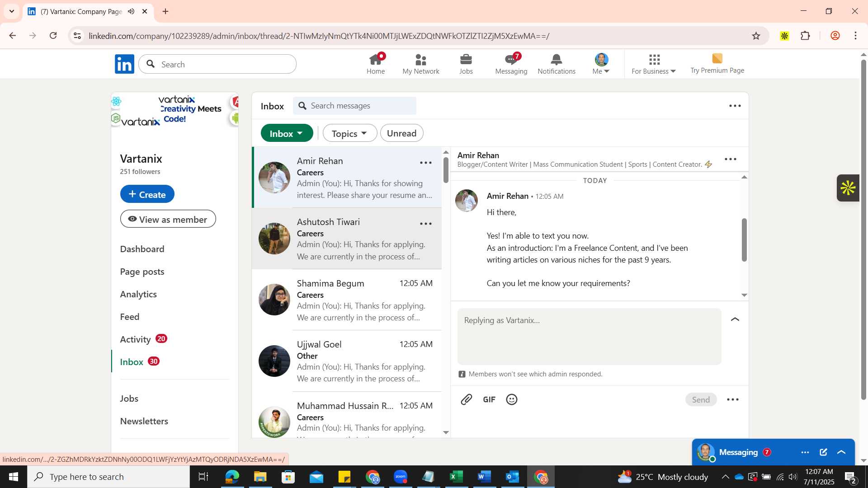This screenshot has height=488, width=868.
Task: Open tab search dropdown
Action: coord(12,11)
